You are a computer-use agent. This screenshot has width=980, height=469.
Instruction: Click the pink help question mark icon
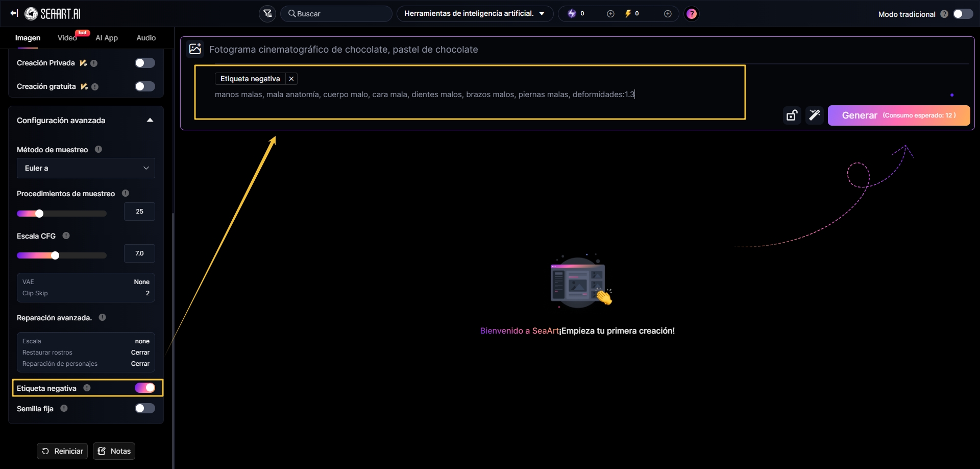point(691,14)
